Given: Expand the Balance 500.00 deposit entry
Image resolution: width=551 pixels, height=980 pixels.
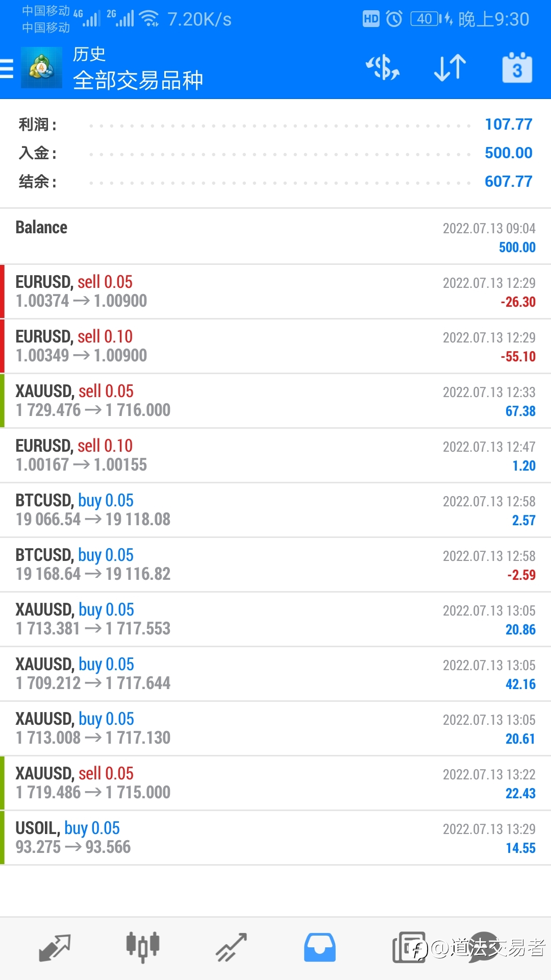Looking at the screenshot, I should [x=275, y=237].
